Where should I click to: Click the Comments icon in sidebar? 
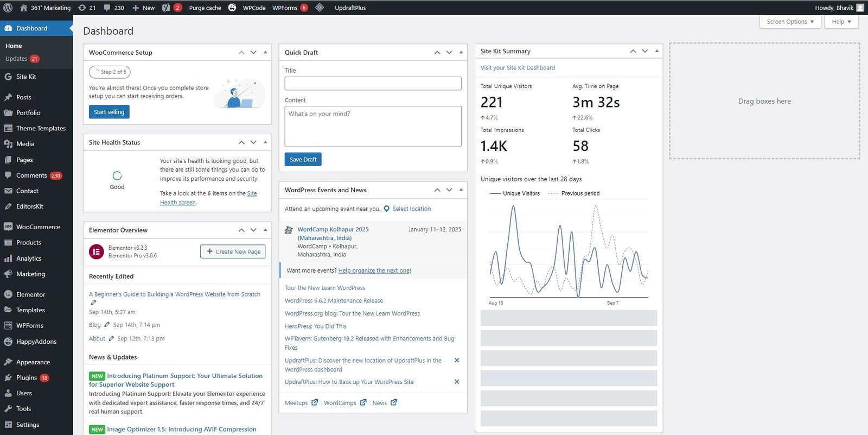point(8,175)
